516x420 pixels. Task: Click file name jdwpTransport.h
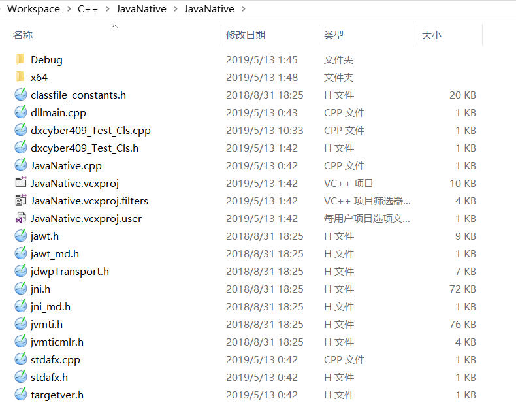pyautogui.click(x=70, y=272)
